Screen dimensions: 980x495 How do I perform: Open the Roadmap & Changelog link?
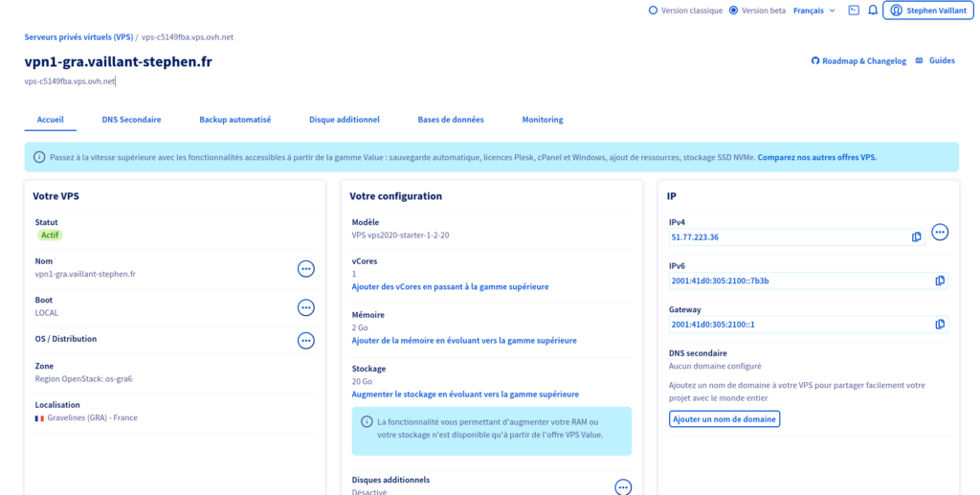point(858,61)
